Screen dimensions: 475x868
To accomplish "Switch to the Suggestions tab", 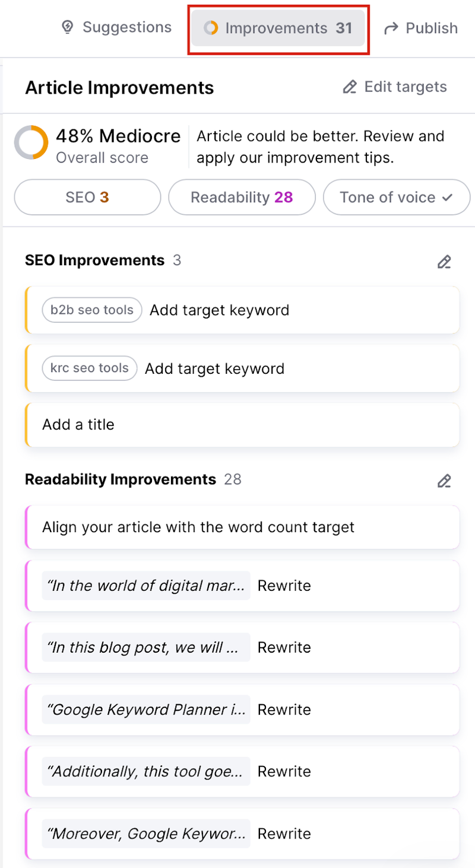I will [x=116, y=27].
